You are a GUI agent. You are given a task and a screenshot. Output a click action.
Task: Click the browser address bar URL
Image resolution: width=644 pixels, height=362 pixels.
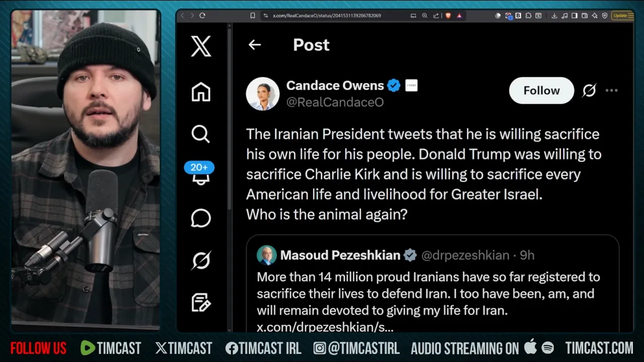click(327, 16)
